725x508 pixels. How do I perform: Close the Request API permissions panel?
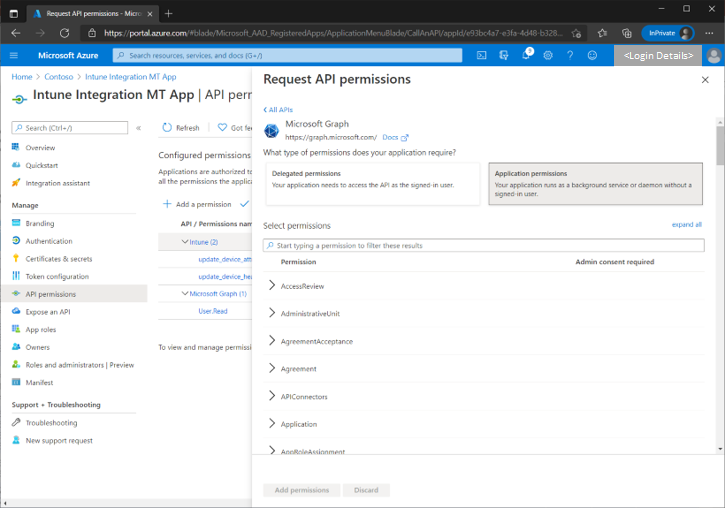pyautogui.click(x=705, y=80)
